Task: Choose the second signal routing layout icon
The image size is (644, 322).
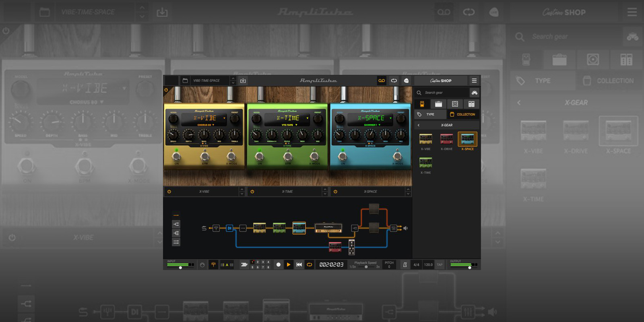Action: (176, 224)
